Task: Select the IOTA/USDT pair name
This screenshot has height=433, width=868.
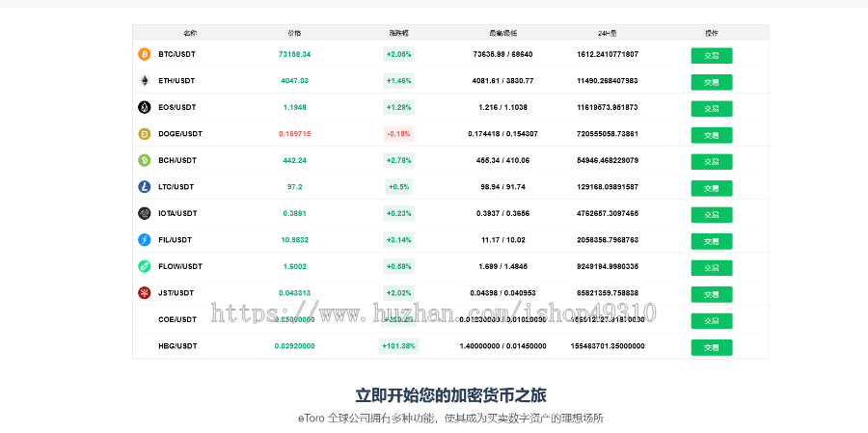Action: coord(177,214)
